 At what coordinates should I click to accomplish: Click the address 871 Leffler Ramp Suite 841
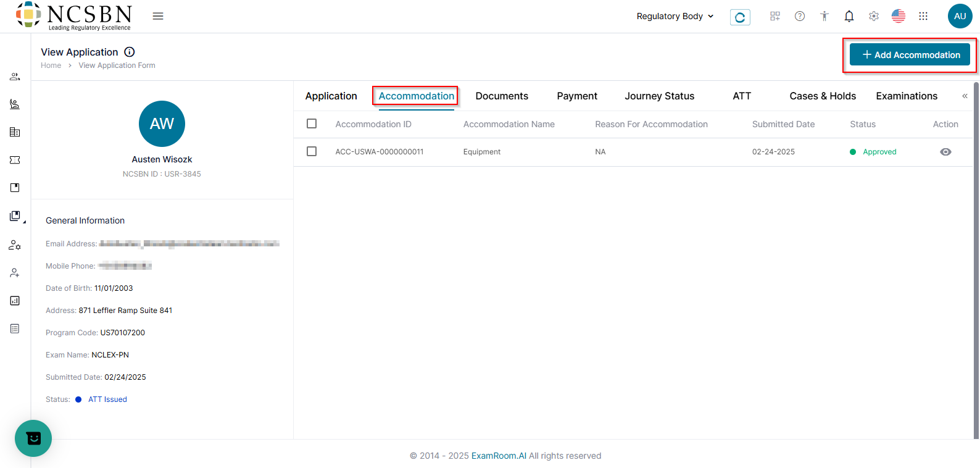point(125,311)
